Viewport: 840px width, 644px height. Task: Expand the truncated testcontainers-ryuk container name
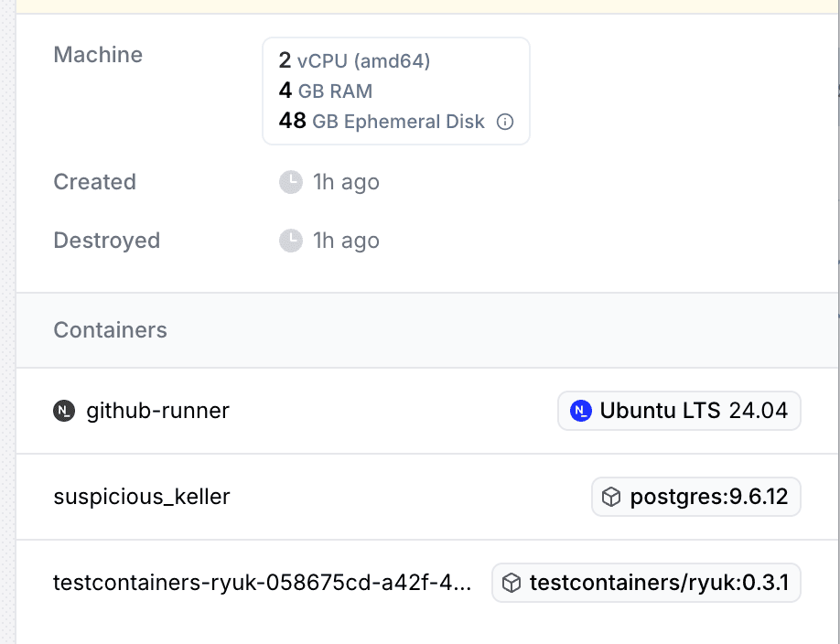point(263,583)
